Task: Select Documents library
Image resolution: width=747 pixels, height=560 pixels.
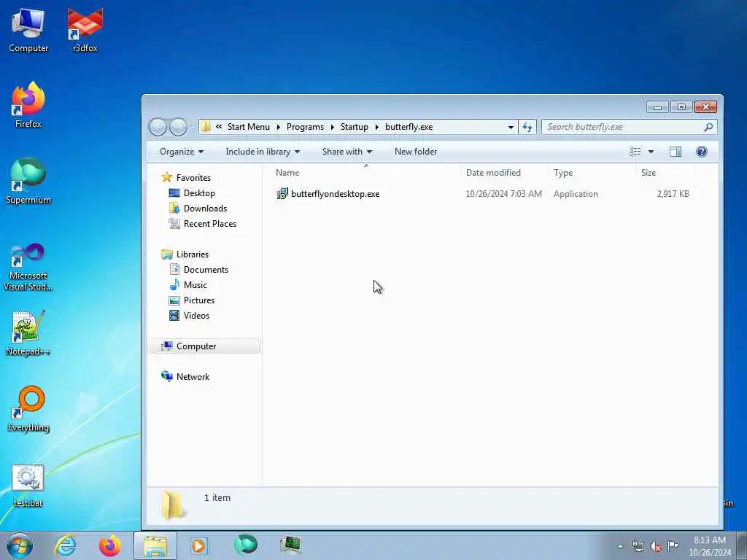Action: 205,270
